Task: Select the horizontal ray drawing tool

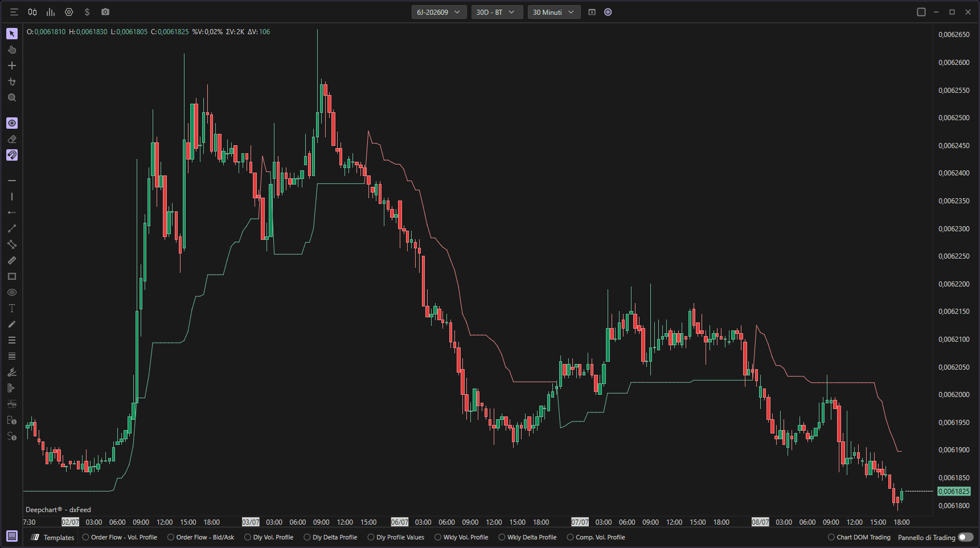Action: (12, 212)
